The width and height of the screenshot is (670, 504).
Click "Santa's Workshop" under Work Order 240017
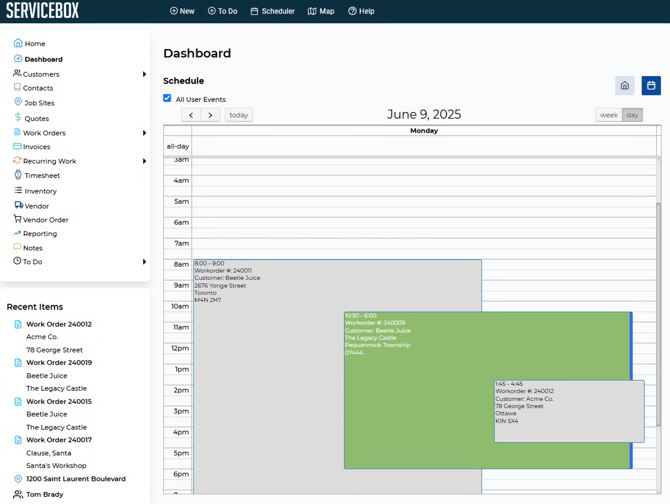tap(56, 466)
